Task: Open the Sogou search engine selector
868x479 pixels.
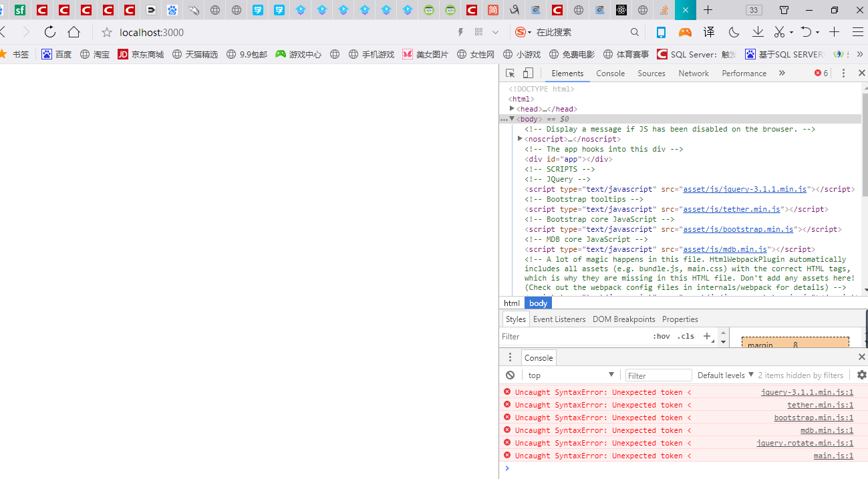Action: click(x=524, y=32)
